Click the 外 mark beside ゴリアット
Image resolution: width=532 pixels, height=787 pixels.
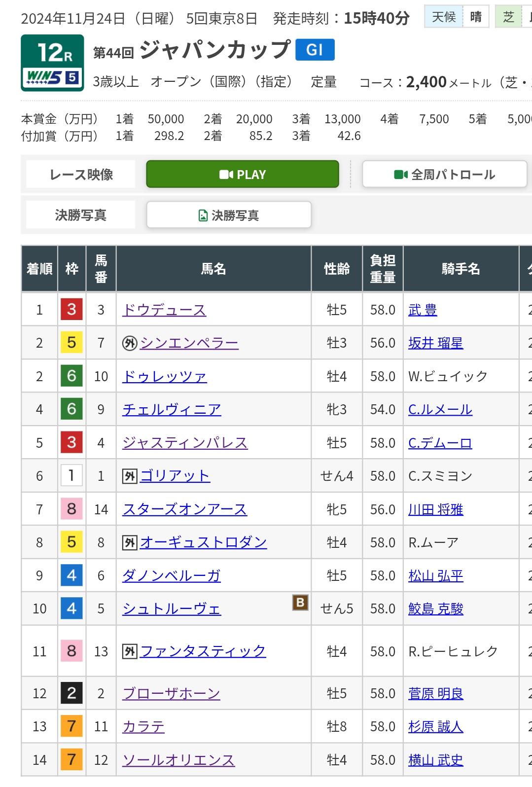[129, 476]
